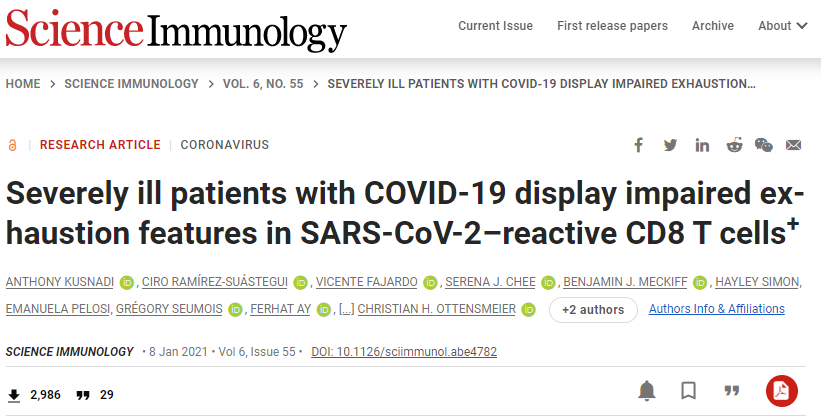This screenshot has width=821, height=416.
Task: Bookmark this article
Action: [689, 390]
